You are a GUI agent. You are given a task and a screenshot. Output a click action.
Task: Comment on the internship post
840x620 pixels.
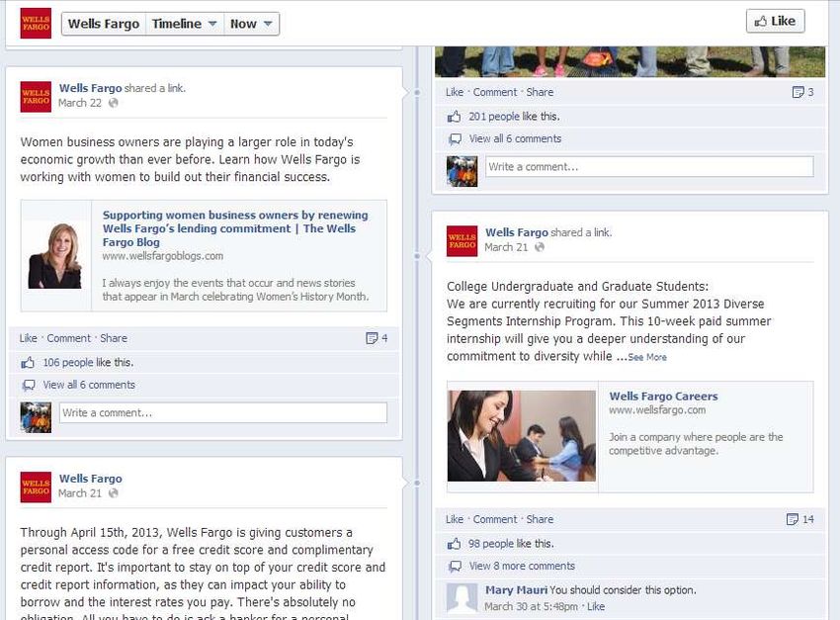tap(495, 519)
